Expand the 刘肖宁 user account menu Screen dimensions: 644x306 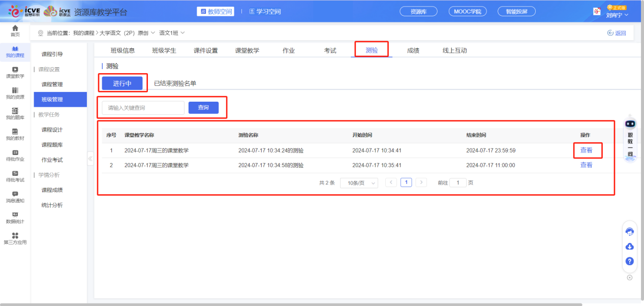coord(617,15)
